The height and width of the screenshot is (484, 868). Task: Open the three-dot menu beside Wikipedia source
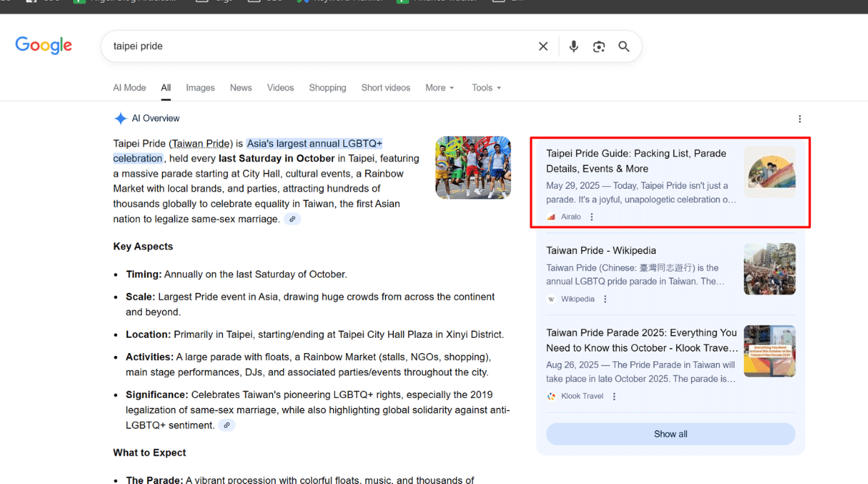click(605, 300)
